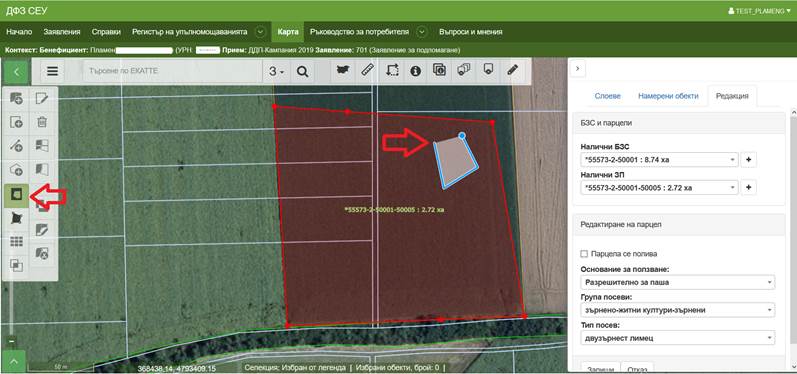This screenshot has height=374, width=797.
Task: Open the hamburger menu in map toolbar
Action: [x=52, y=71]
